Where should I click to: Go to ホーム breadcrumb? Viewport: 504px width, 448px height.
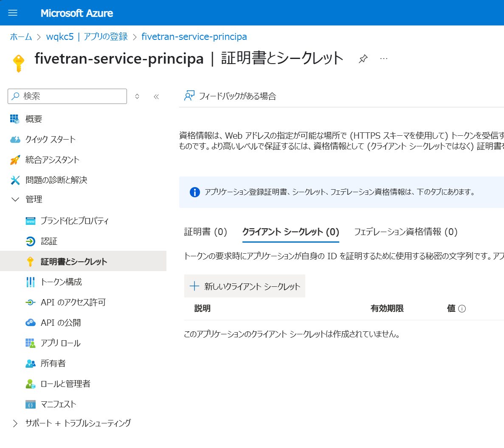click(x=21, y=36)
